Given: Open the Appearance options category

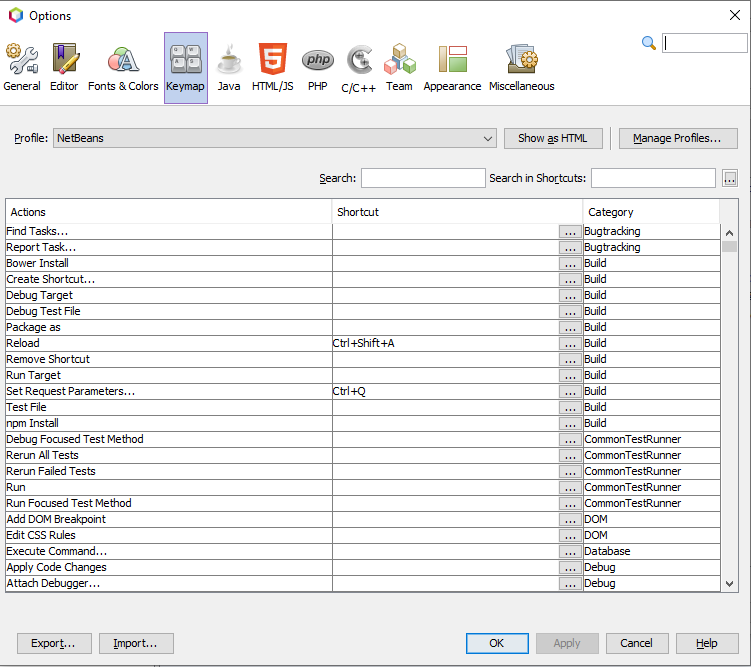Looking at the screenshot, I should [452, 68].
